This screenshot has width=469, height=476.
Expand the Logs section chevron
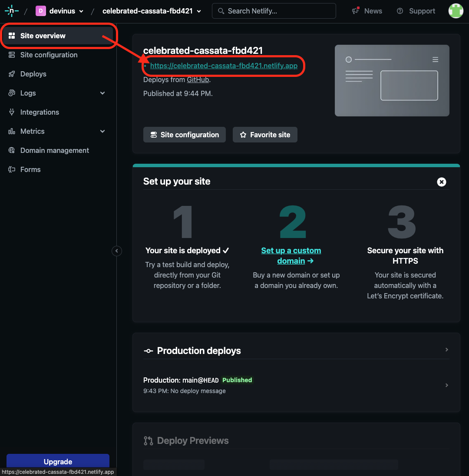[102, 93]
